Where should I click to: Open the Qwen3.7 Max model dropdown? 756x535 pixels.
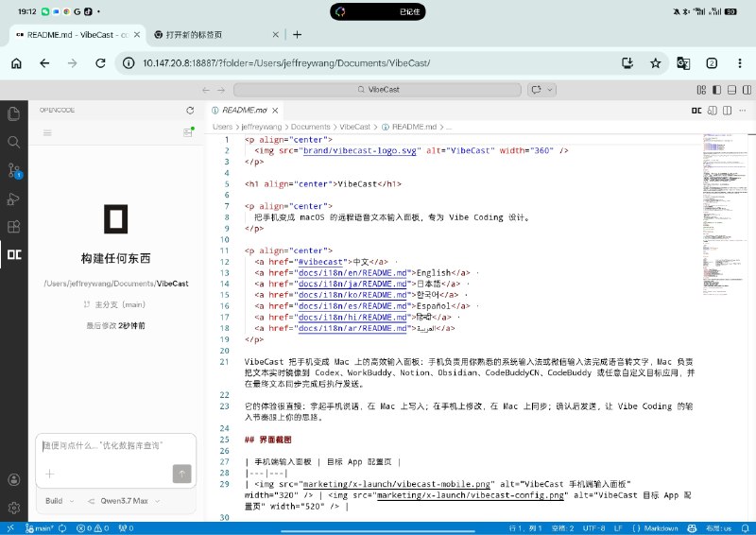point(124,501)
